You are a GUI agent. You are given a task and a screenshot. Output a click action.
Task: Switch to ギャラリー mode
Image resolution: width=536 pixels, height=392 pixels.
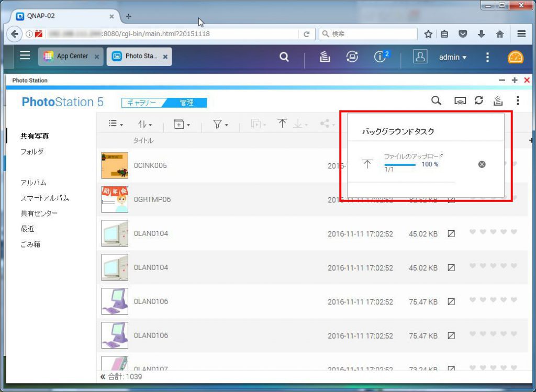(142, 103)
